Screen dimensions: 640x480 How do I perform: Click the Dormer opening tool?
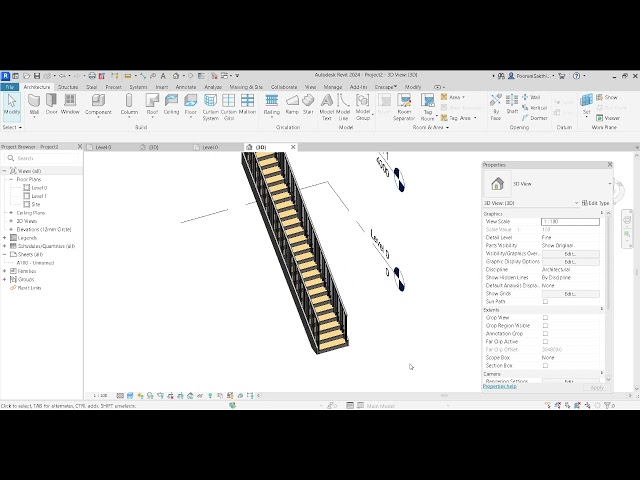point(535,118)
